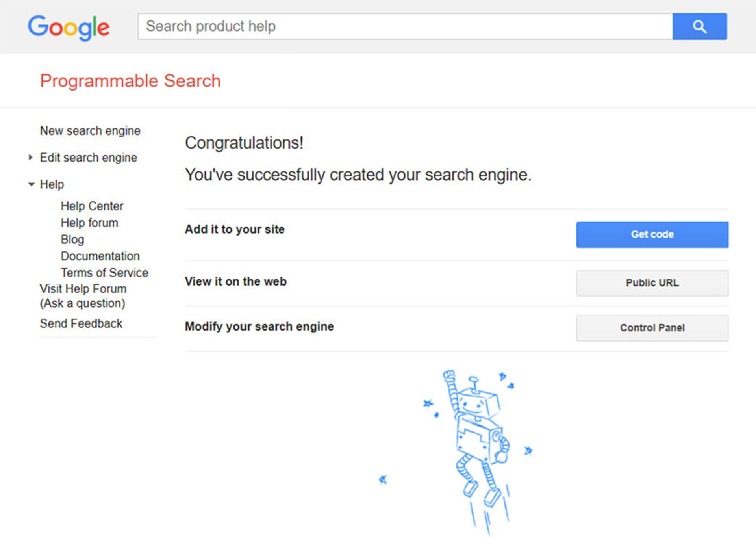Open Edit search engine menu item
The image size is (756, 546).
click(x=89, y=158)
